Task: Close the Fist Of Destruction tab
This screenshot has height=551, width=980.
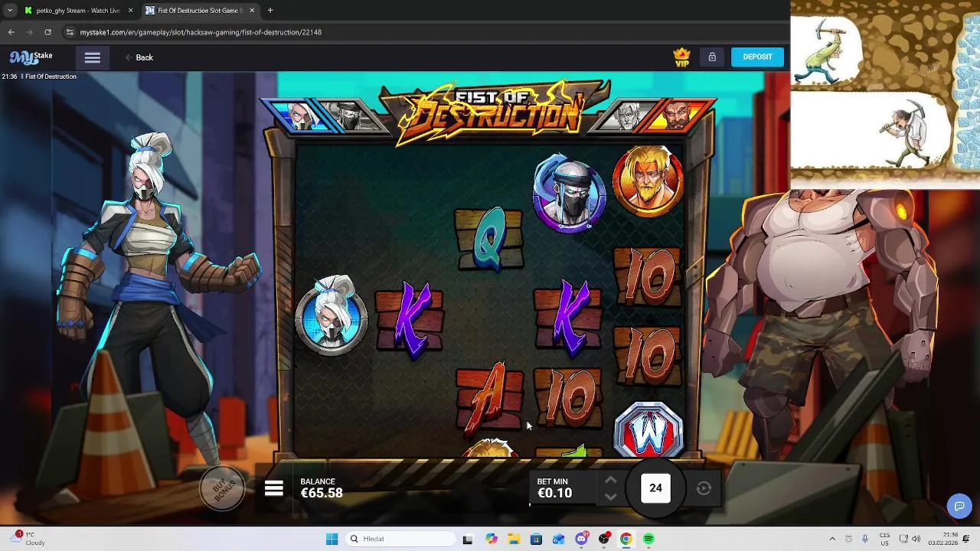Action: [x=252, y=11]
